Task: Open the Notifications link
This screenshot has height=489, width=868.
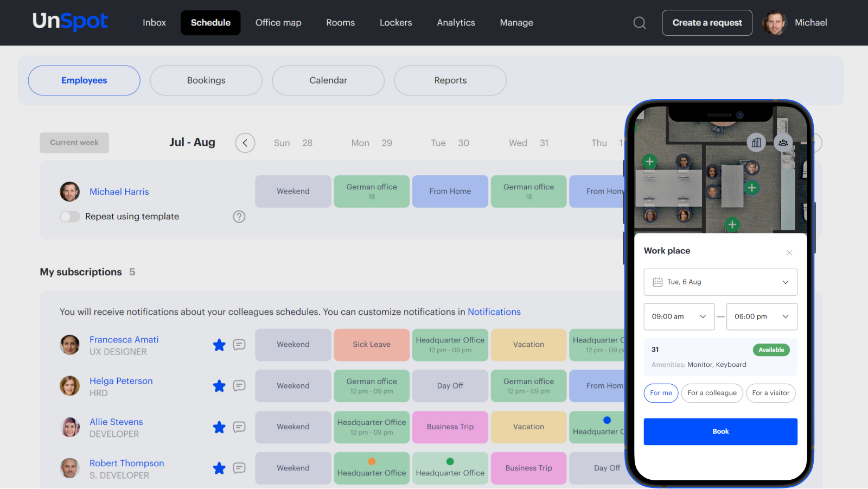Action: pos(494,312)
